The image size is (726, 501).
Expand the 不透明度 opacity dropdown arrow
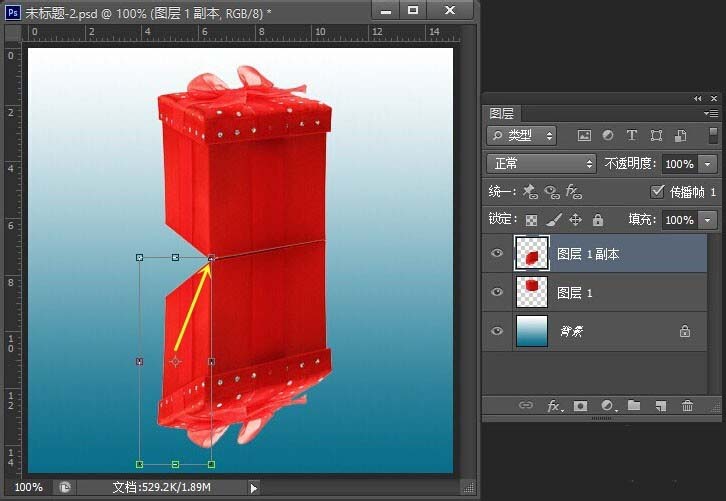coord(709,163)
